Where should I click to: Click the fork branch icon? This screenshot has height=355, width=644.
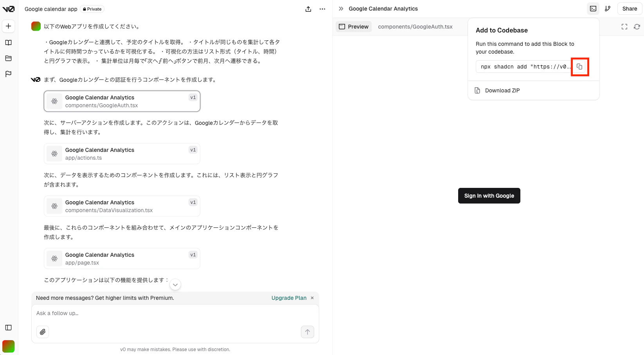click(x=608, y=9)
